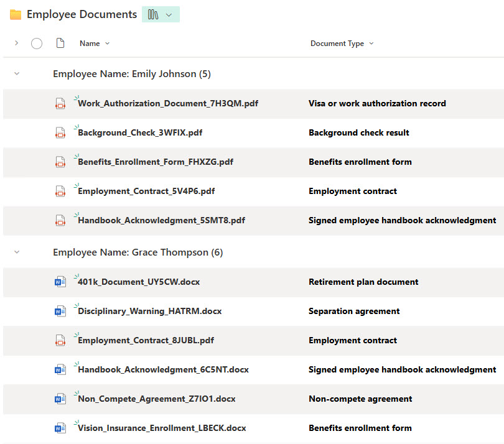The width and height of the screenshot is (504, 444).
Task: Open Employment_Contract_8JUBL.pdf
Action: [x=146, y=340]
